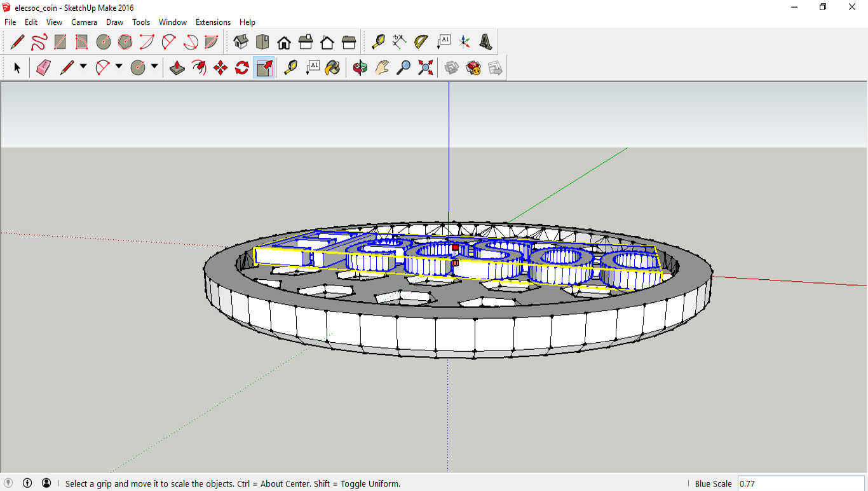Switch to Top view

coord(262,43)
